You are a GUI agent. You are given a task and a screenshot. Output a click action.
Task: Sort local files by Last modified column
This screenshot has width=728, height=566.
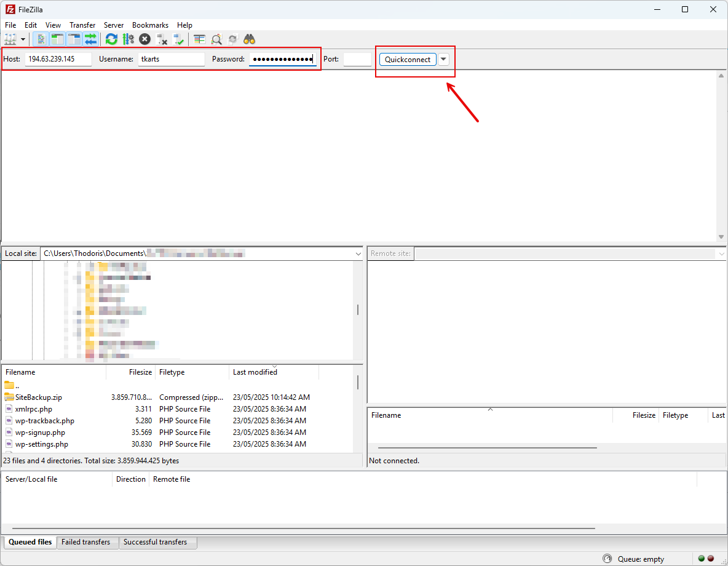point(274,372)
